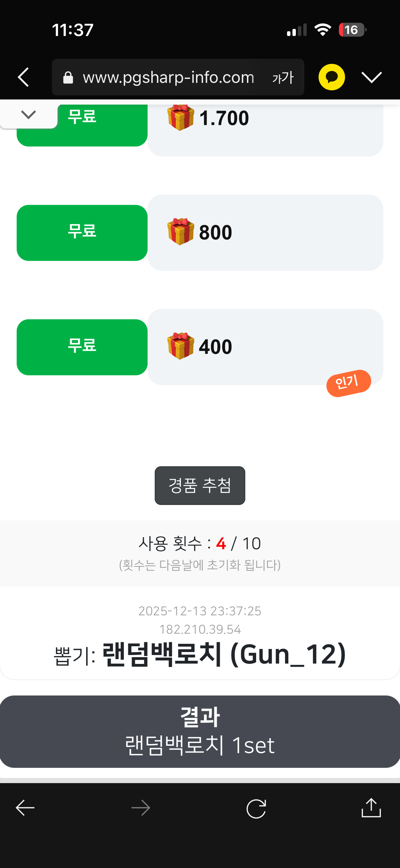The height and width of the screenshot is (868, 400).
Task: Tap the gift box icon next to 400
Action: [x=180, y=346]
